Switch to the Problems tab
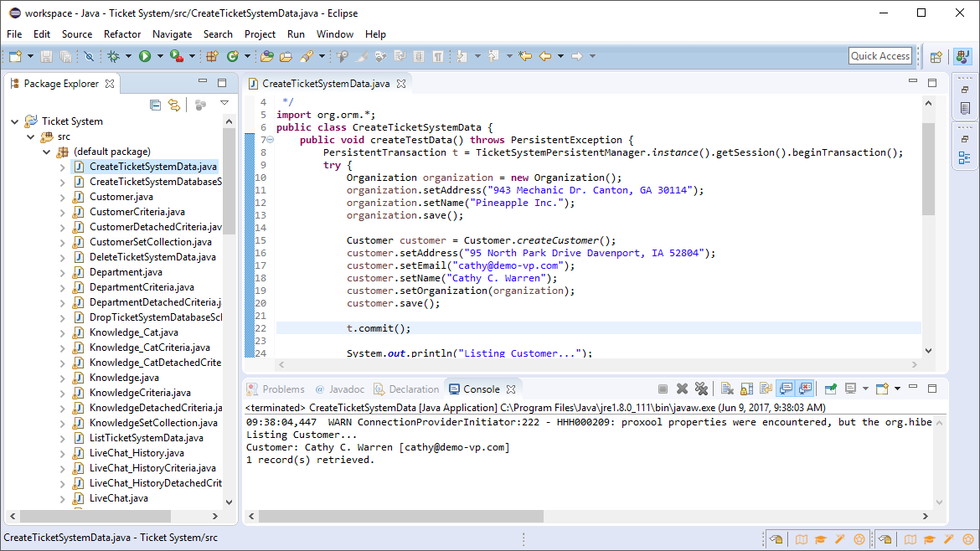 (276, 389)
